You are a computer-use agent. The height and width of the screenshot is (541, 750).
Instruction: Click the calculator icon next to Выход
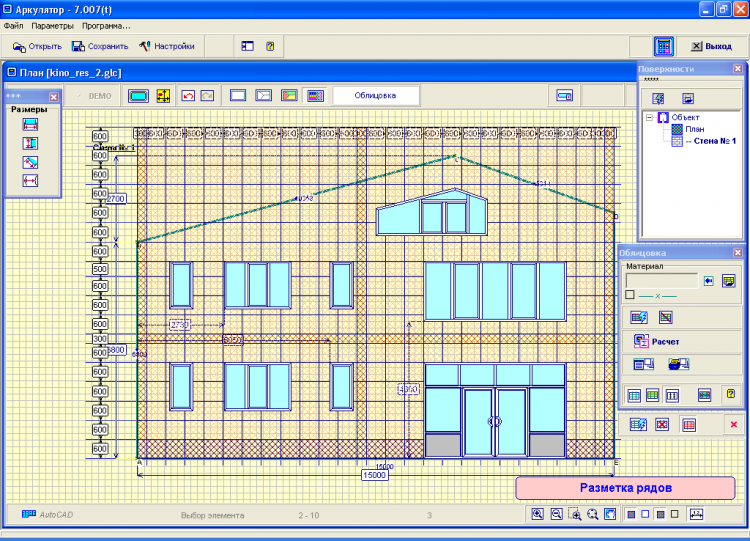664,46
